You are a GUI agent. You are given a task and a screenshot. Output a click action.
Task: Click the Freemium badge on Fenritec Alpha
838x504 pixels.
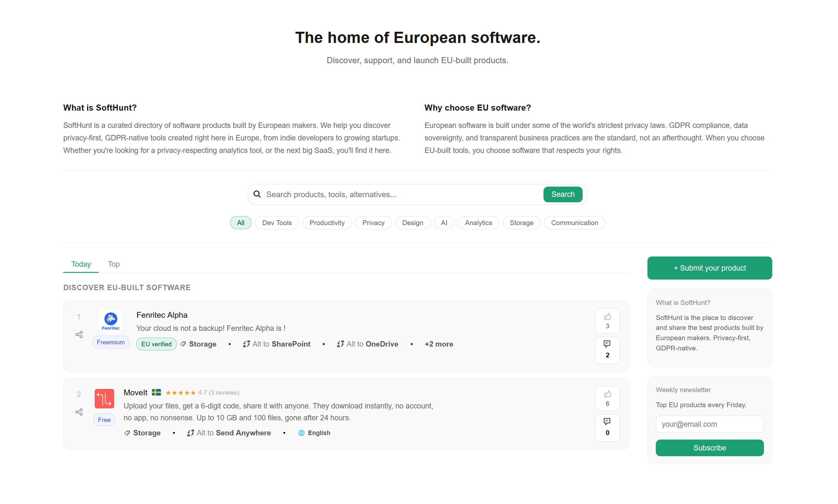point(111,342)
